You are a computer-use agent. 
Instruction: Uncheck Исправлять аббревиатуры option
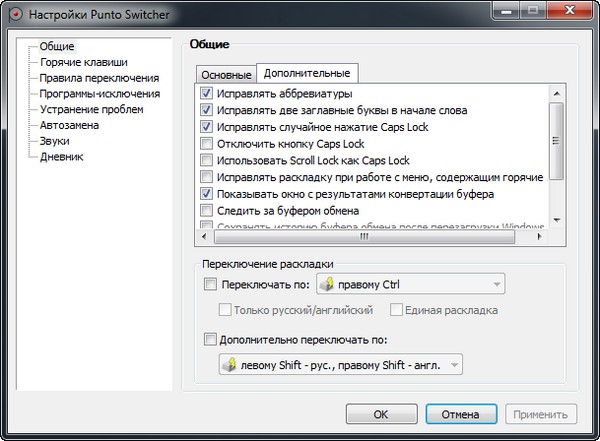tap(207, 93)
